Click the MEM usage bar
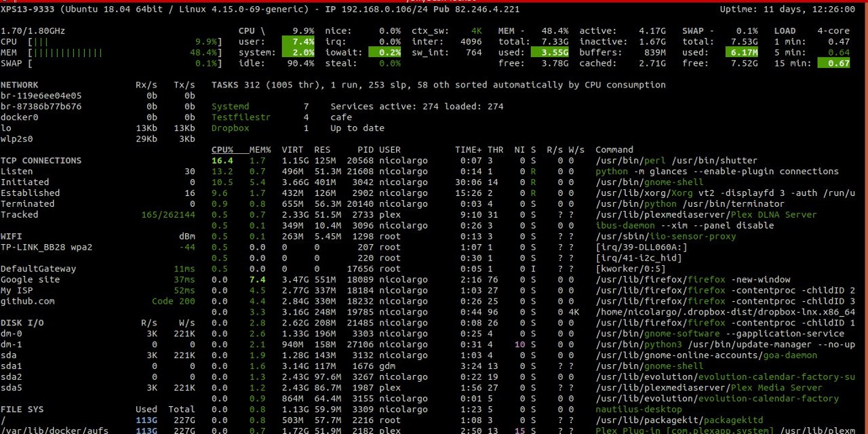This screenshot has height=434, width=868. 112,52
